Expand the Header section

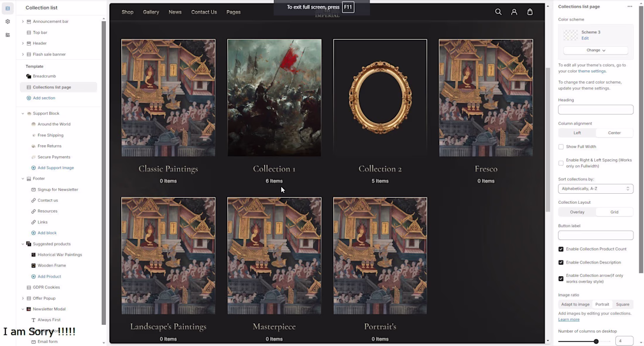coord(23,43)
